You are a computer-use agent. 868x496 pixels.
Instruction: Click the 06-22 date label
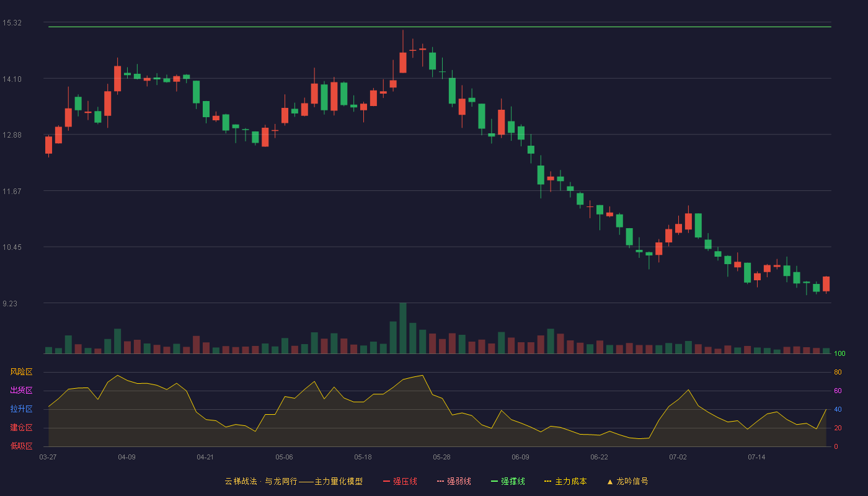tap(599, 457)
